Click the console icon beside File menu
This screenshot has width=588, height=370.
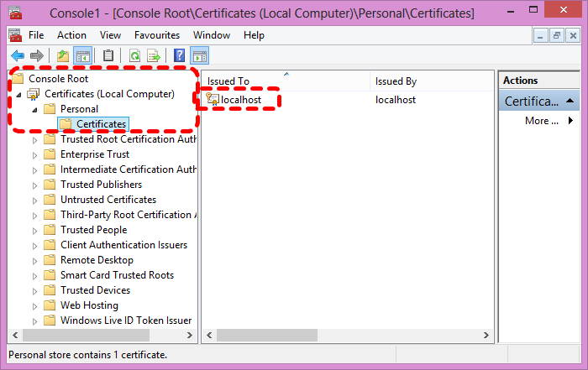tap(15, 35)
